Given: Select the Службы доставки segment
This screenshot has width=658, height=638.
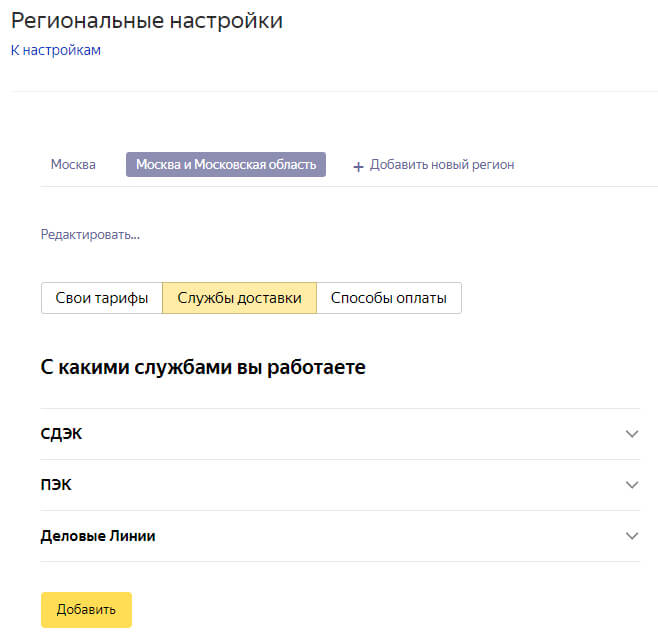Looking at the screenshot, I should [239, 298].
